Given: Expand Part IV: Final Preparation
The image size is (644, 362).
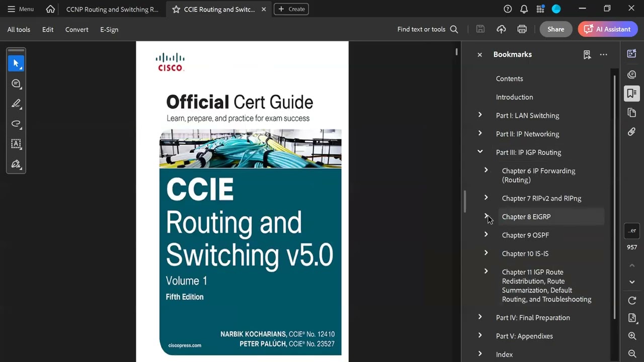Looking at the screenshot, I should coord(480,317).
